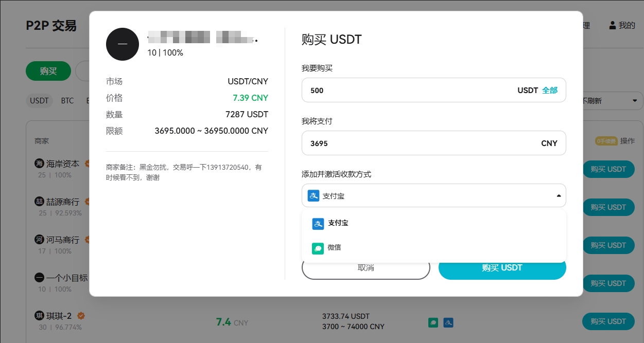Select 支付宝 option in the open list
This screenshot has height=343, width=644.
tap(338, 224)
